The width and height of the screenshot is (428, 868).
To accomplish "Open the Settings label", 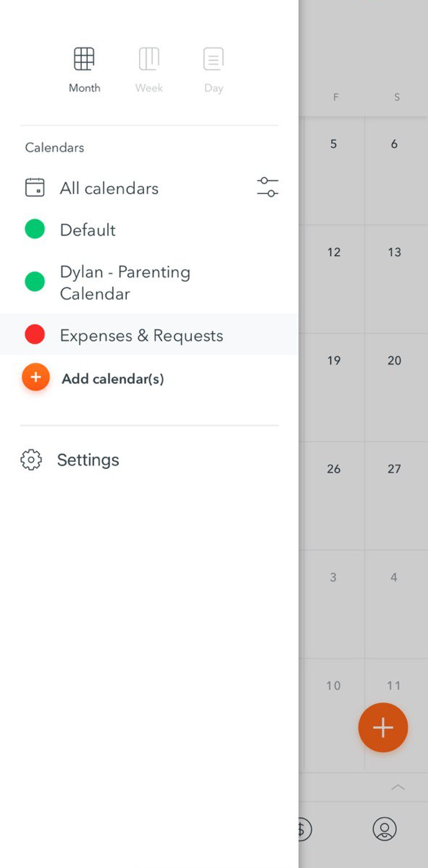I will (x=88, y=460).
